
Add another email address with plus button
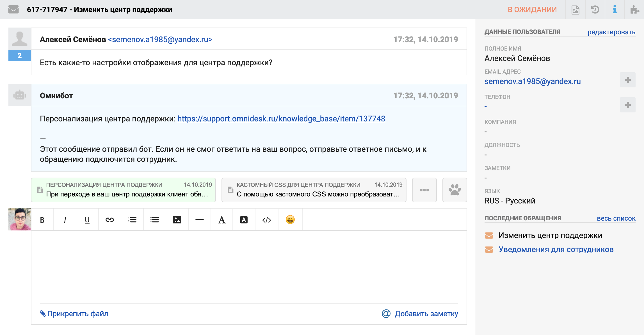click(x=628, y=80)
